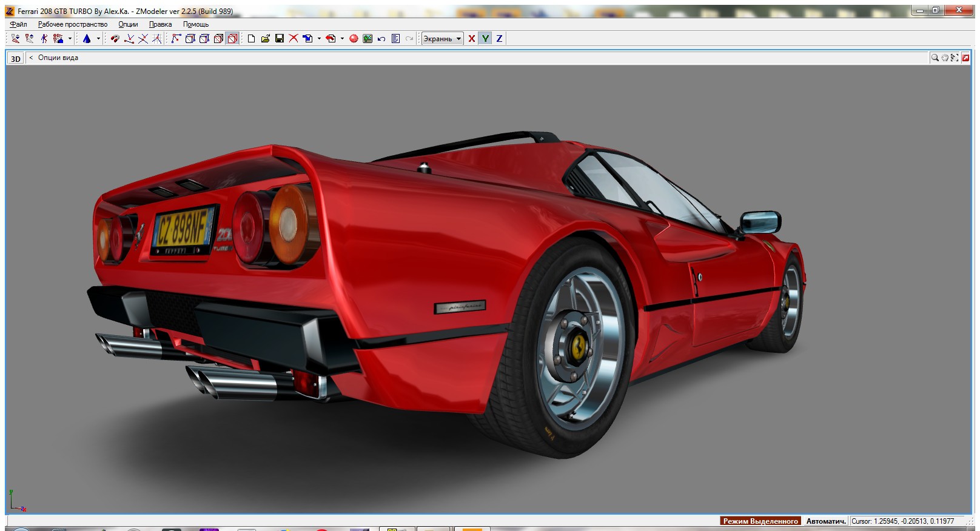This screenshot has height=531, width=980.
Task: Click viewport zoom-extents icon
Action: (955, 58)
